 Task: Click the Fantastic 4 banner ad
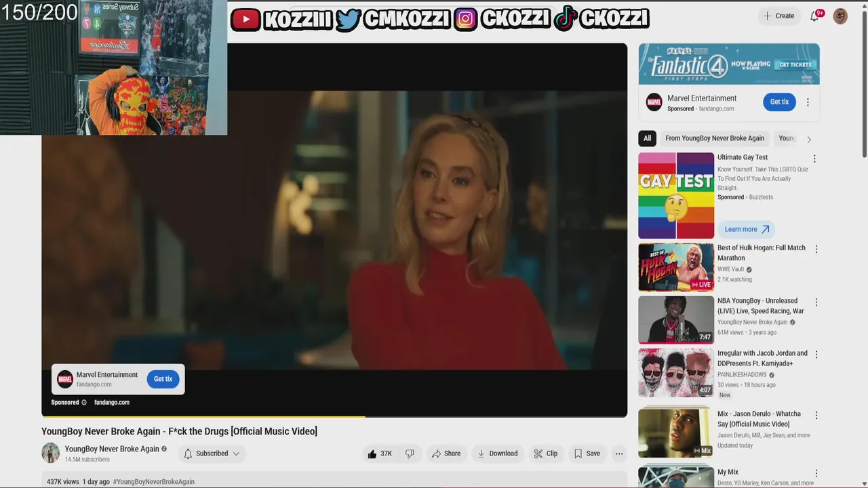coord(729,64)
